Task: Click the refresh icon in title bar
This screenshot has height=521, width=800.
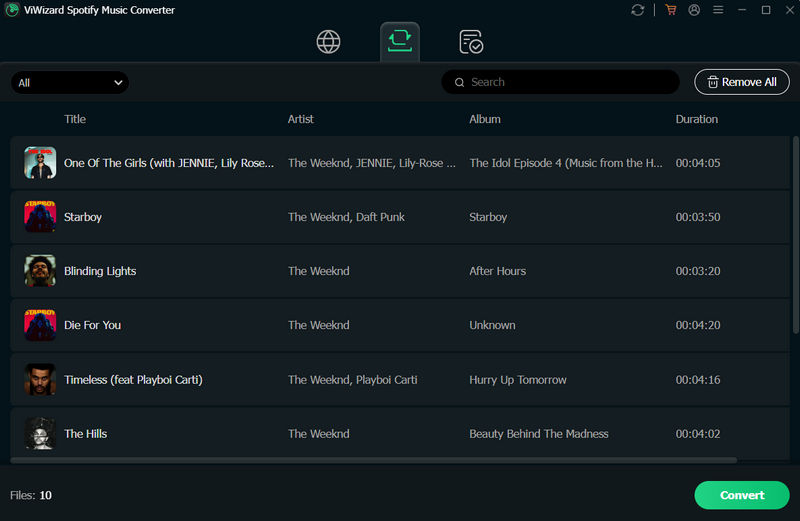Action: [x=638, y=10]
